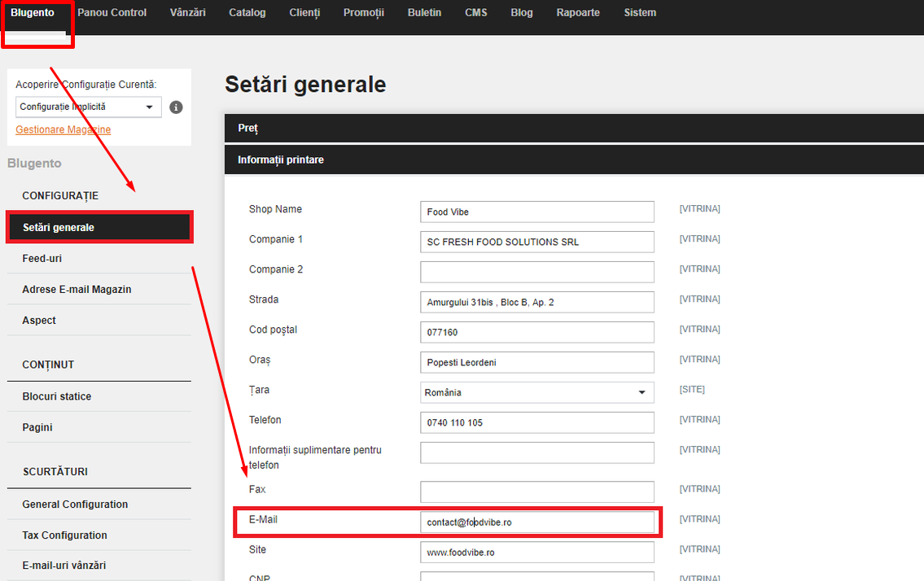The width and height of the screenshot is (924, 581).
Task: Click the E-Mail field with contact@foodvibe.ro
Action: point(536,522)
